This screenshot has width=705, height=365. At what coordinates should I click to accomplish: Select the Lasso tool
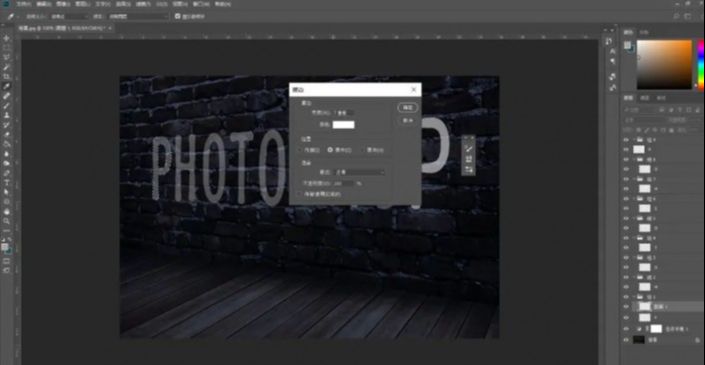pos(6,58)
